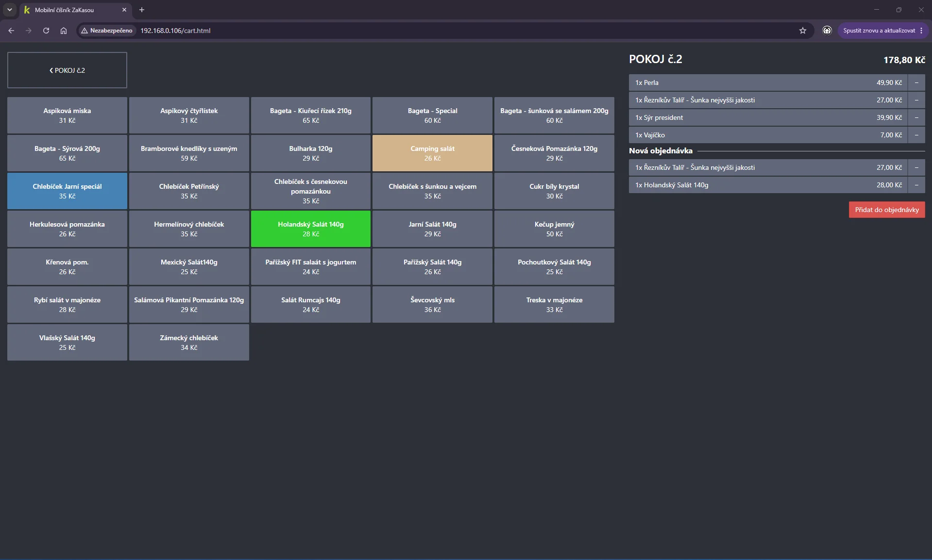Remove the new-order Řezníkův Talíř via its minus

[x=916, y=167]
